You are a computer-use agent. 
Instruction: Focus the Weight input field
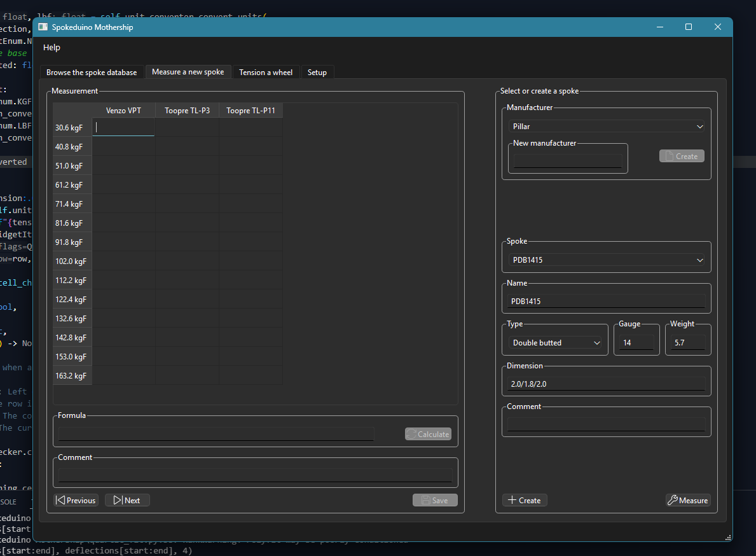point(687,343)
